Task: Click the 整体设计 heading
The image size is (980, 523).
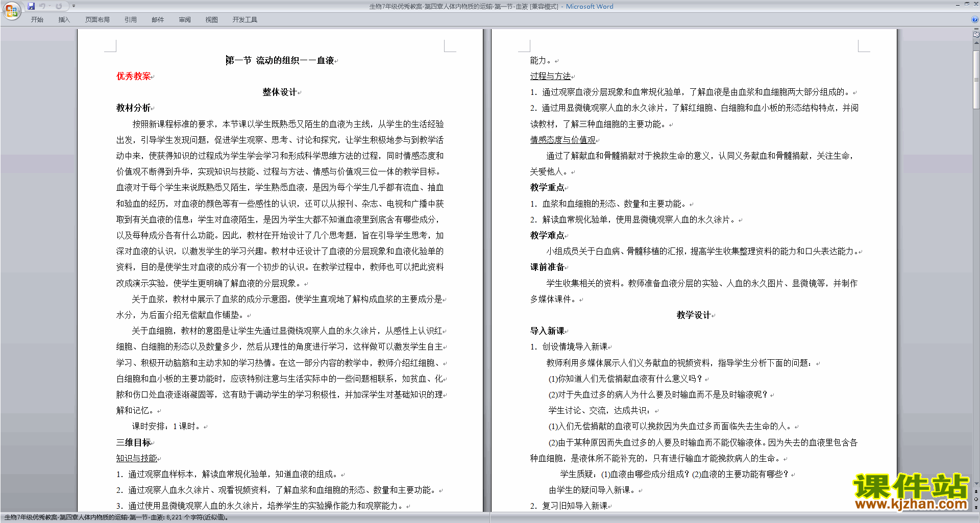Action: tap(280, 92)
